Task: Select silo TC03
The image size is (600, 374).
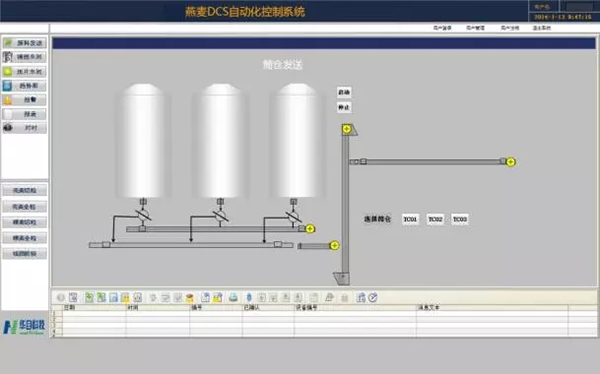Action: click(460, 219)
